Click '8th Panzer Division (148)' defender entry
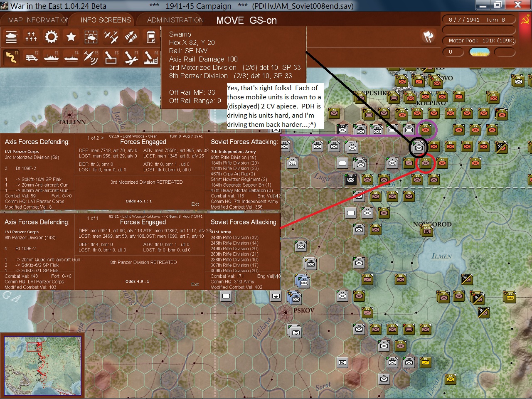 point(30,238)
